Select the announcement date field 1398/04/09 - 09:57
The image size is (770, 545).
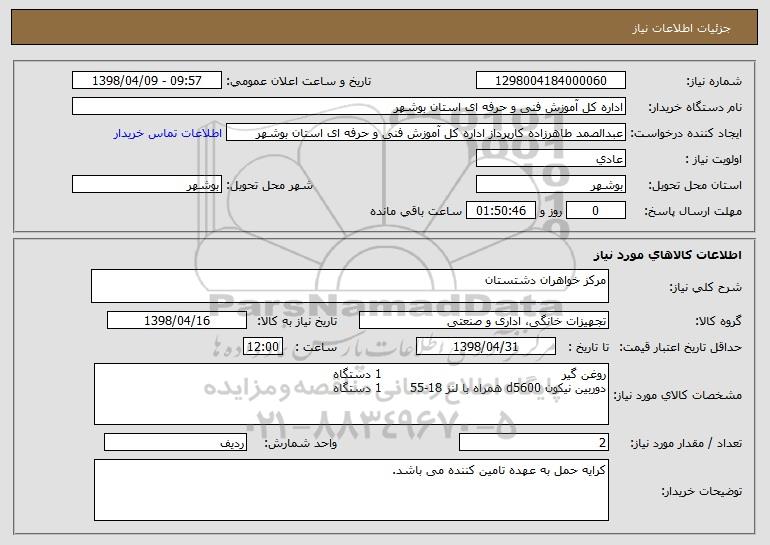(147, 81)
